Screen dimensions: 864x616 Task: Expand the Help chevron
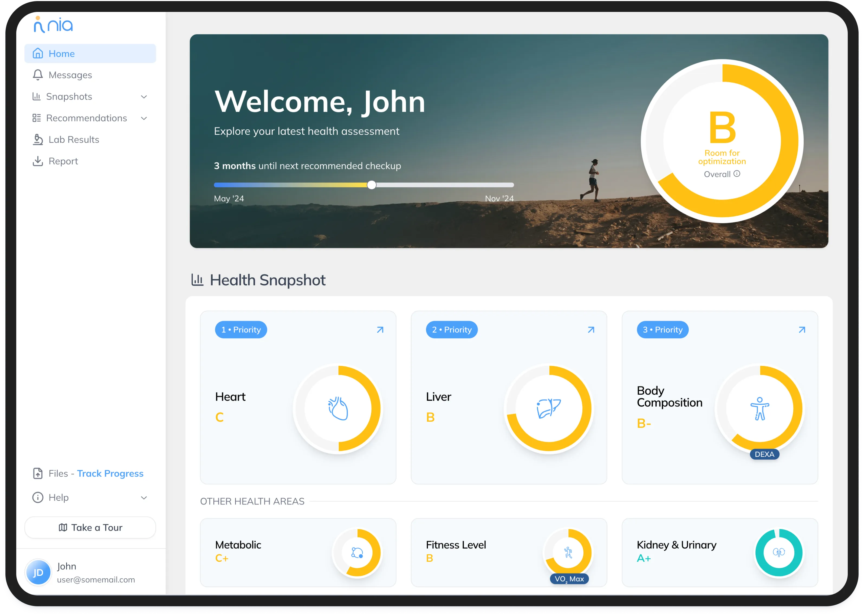tap(144, 498)
